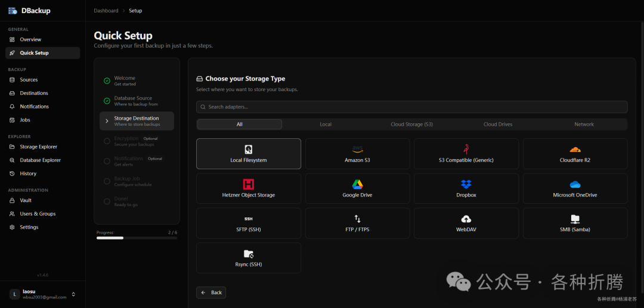Click the Search adapters input field

(411, 107)
